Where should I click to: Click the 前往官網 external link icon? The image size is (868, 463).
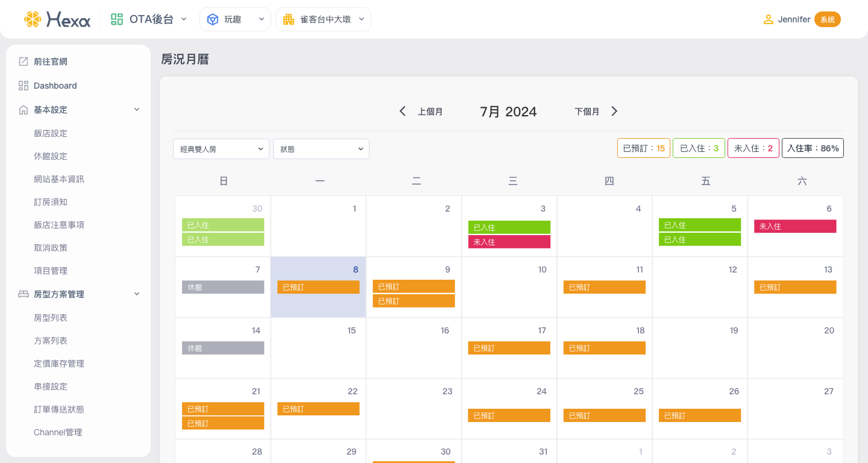(x=24, y=61)
